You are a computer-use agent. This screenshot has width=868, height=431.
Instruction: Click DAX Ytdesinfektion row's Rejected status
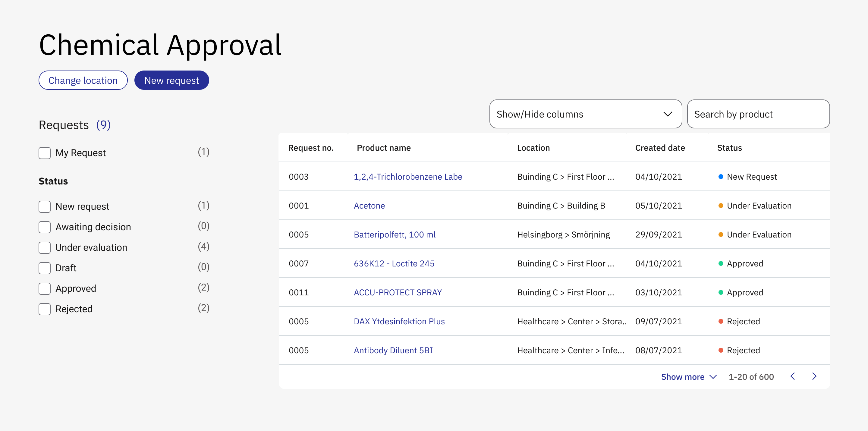click(x=739, y=322)
